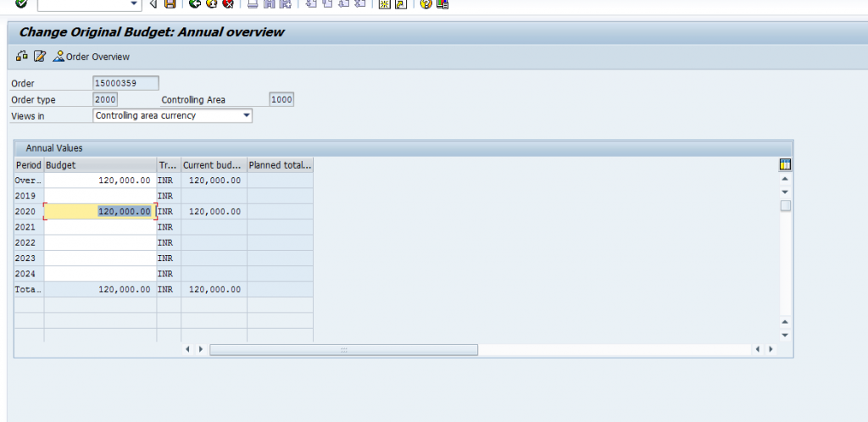Click the Order type field 2000
The height and width of the screenshot is (422, 868).
105,99
